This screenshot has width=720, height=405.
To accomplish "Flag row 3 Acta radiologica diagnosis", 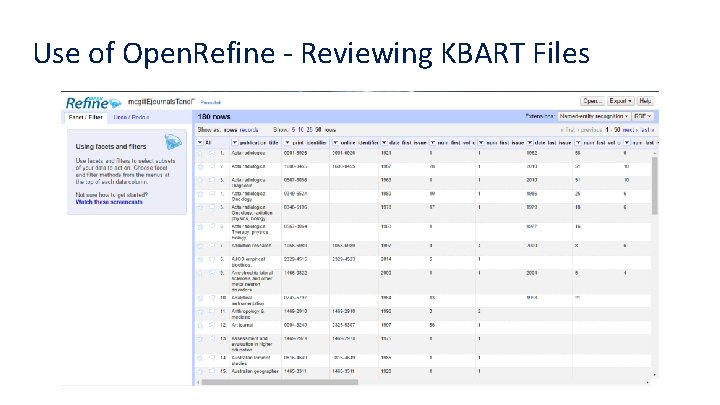I will click(x=212, y=180).
